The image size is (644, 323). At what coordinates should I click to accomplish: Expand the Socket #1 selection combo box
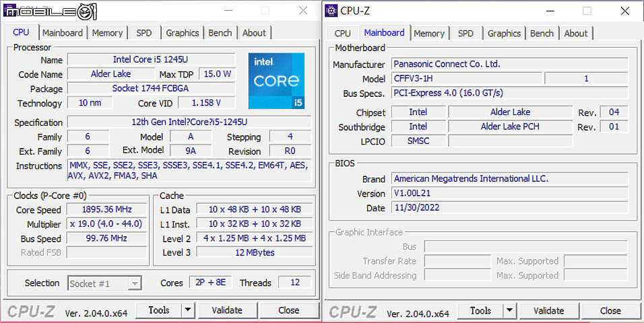104,283
